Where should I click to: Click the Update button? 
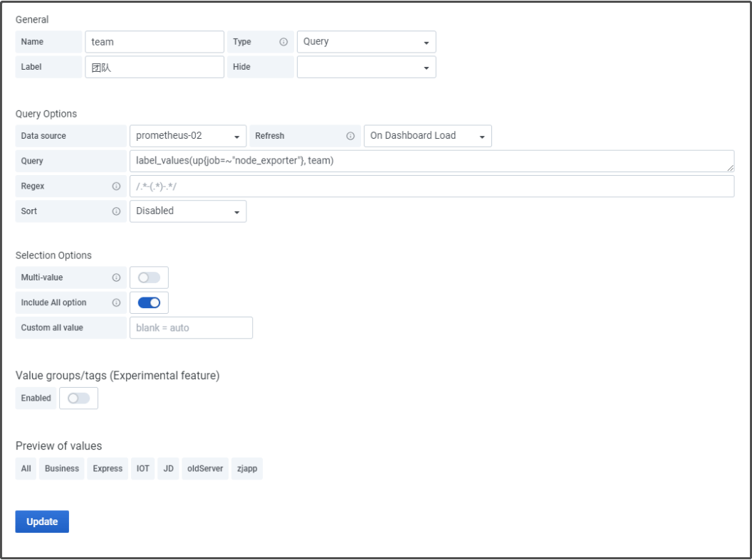[x=42, y=522]
